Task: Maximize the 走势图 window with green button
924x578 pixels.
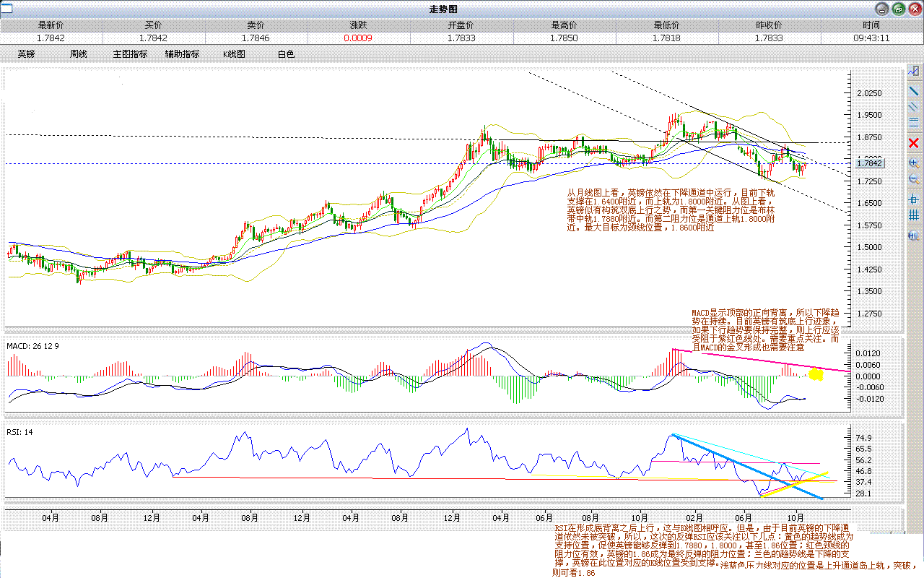Action: tap(898, 9)
